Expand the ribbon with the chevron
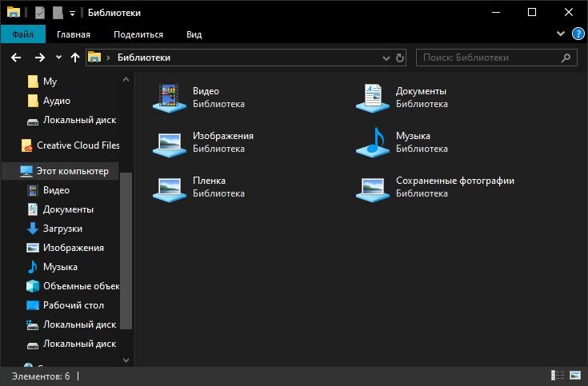Screen dimensions: 588x386 561,34
